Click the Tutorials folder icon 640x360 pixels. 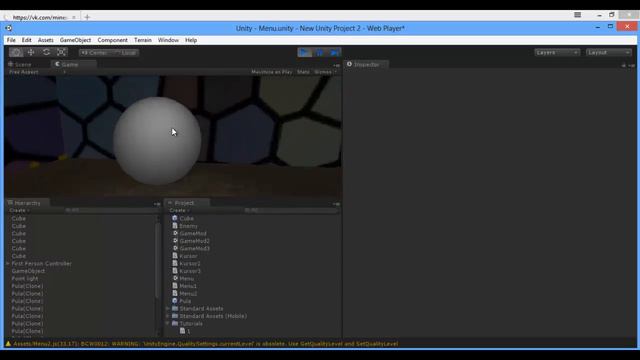tap(175, 323)
